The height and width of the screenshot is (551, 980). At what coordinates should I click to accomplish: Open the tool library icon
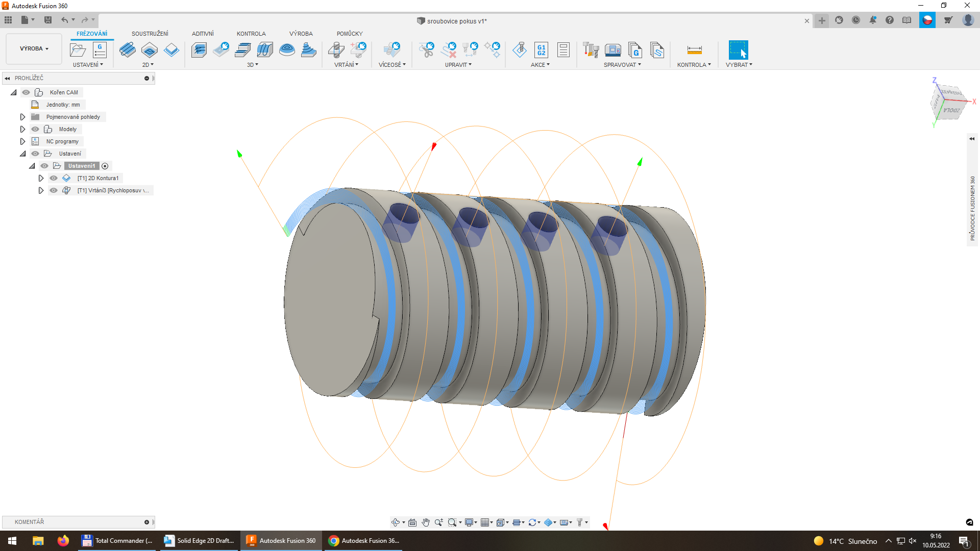pos(591,50)
